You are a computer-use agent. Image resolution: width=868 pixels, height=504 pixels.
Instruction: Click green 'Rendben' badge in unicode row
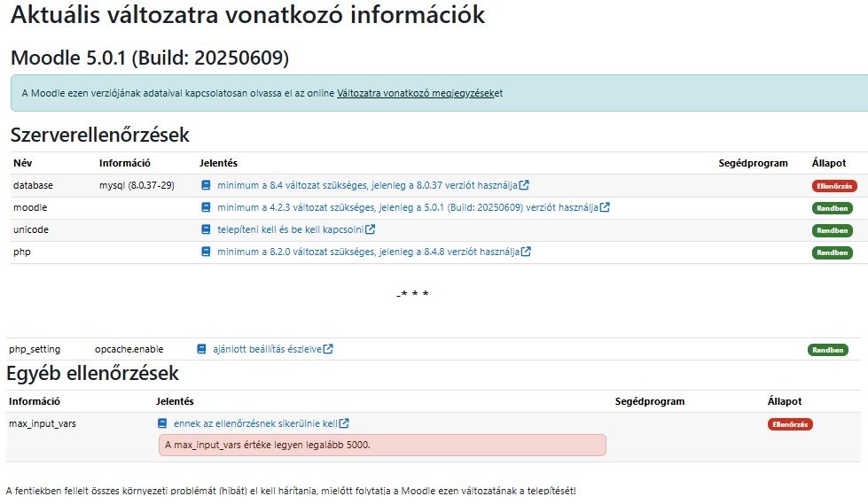click(832, 230)
